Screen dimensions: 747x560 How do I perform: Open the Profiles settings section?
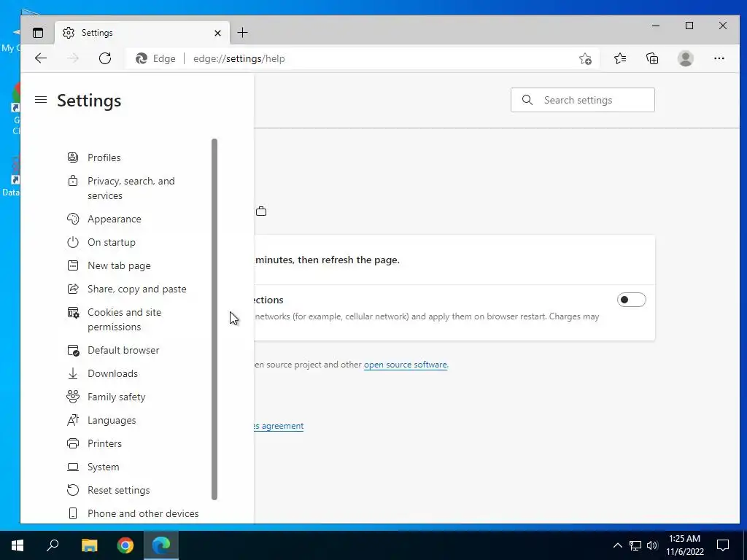click(104, 157)
